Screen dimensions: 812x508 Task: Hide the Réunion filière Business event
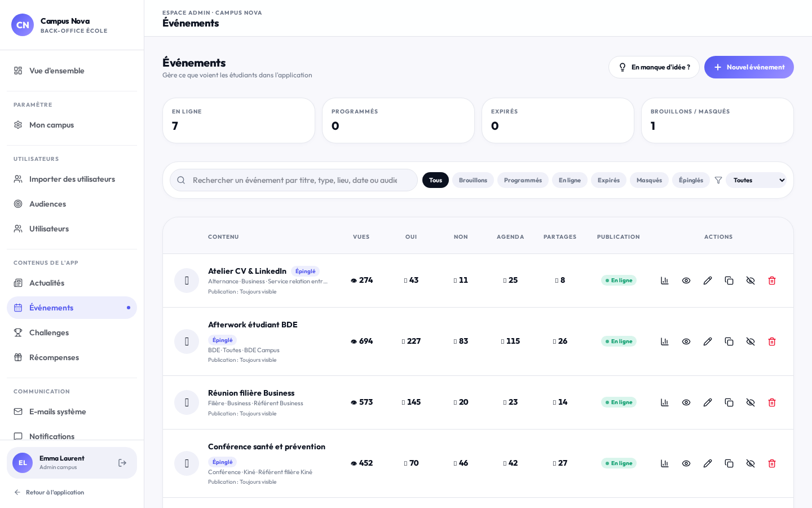pyautogui.click(x=751, y=402)
